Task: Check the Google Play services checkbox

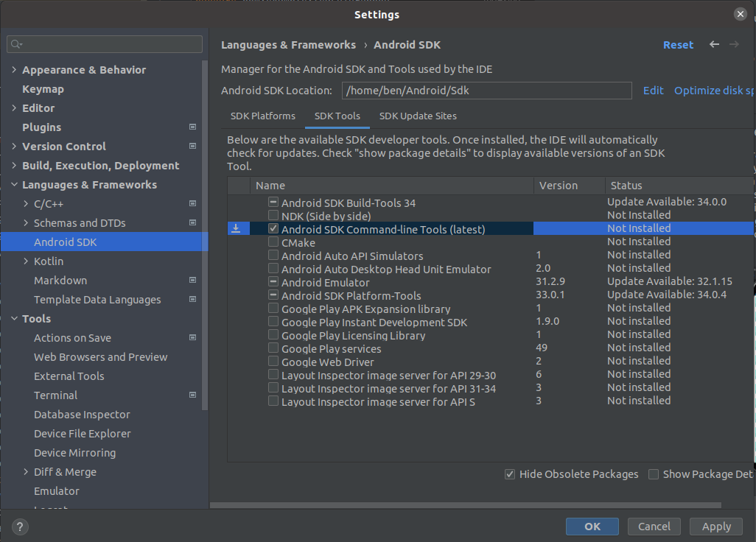Action: pyautogui.click(x=273, y=348)
